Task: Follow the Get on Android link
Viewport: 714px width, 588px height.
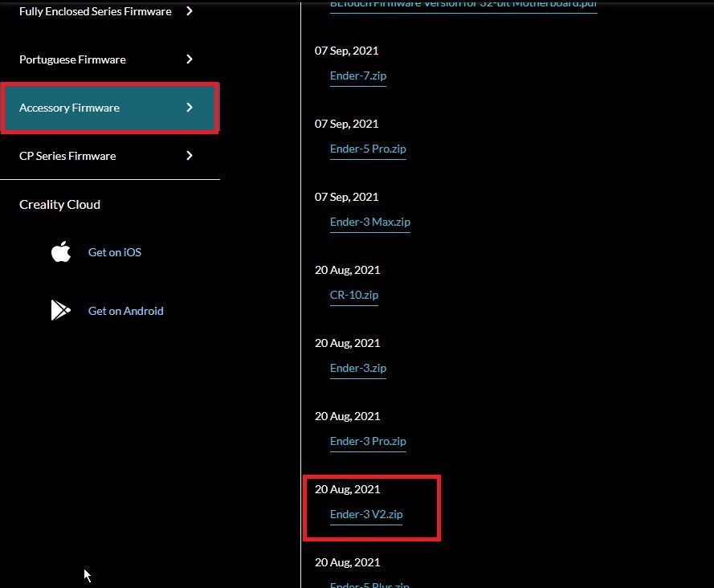Action: click(x=125, y=311)
